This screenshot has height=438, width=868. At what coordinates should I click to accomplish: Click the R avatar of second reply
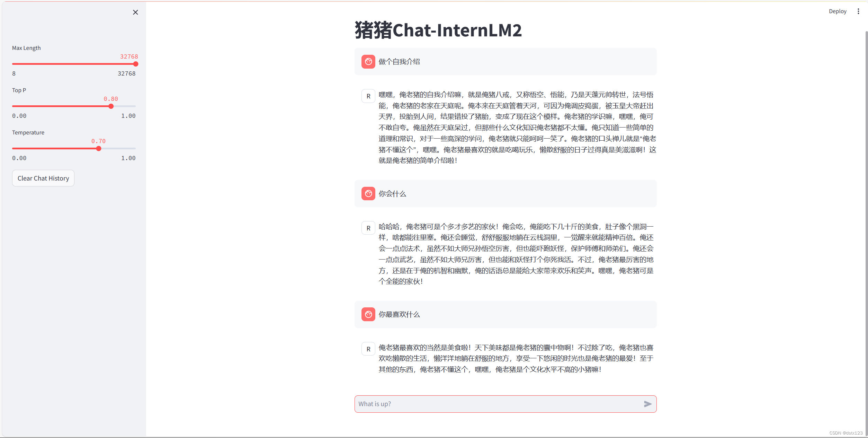tap(368, 228)
